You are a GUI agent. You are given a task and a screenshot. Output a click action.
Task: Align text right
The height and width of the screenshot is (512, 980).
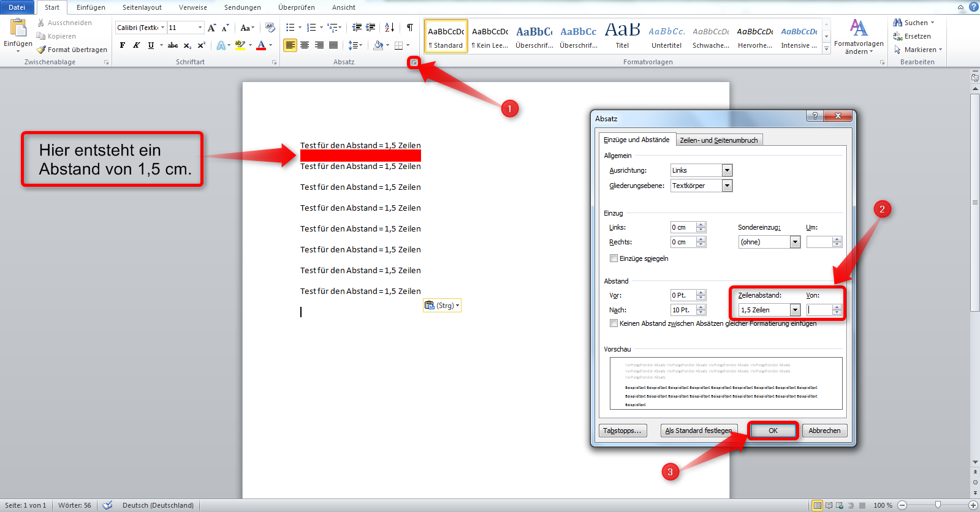319,45
